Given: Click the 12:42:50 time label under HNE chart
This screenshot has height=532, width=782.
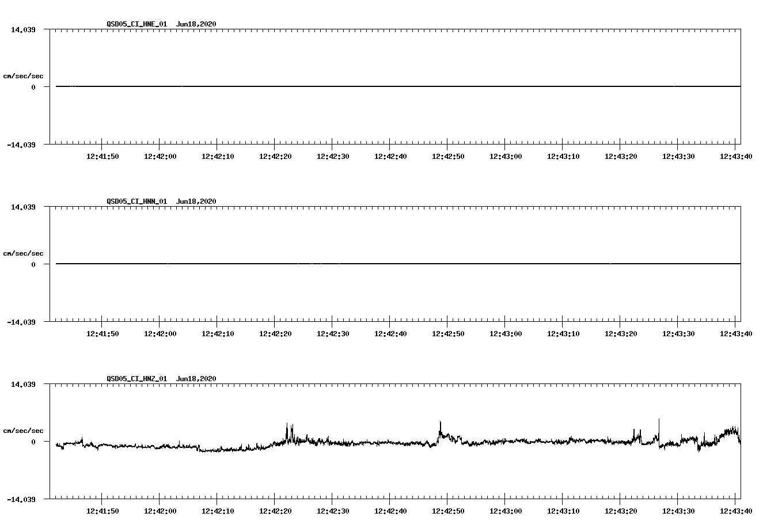Looking at the screenshot, I should point(448,156).
